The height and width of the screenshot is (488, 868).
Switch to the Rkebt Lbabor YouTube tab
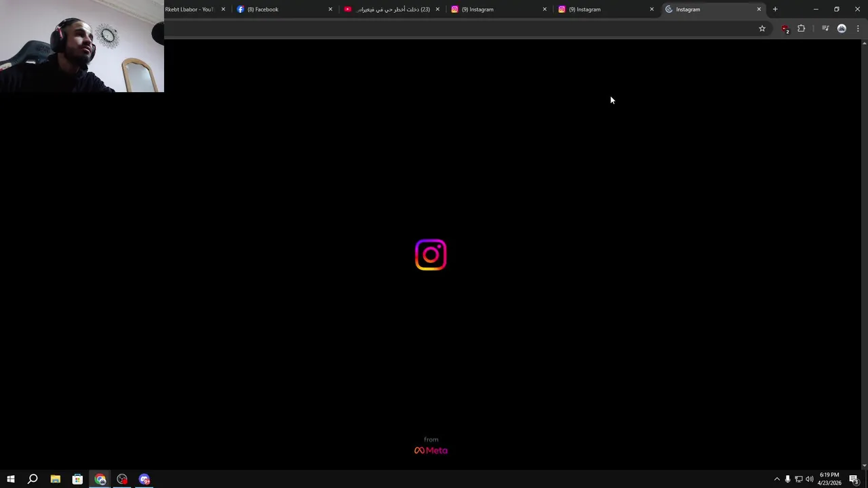[x=193, y=9]
